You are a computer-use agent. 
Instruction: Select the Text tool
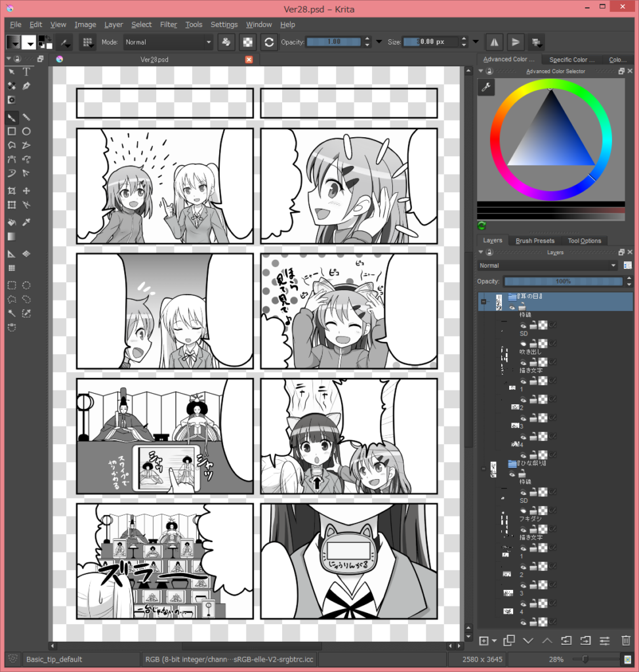[26, 72]
